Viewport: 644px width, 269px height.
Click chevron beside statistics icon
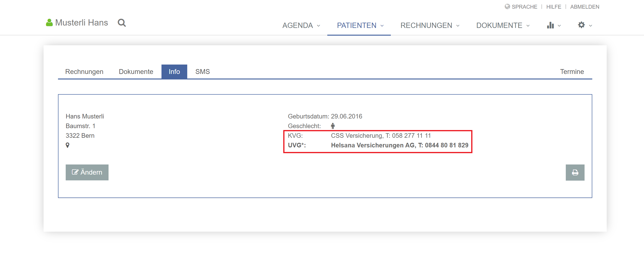tap(559, 26)
